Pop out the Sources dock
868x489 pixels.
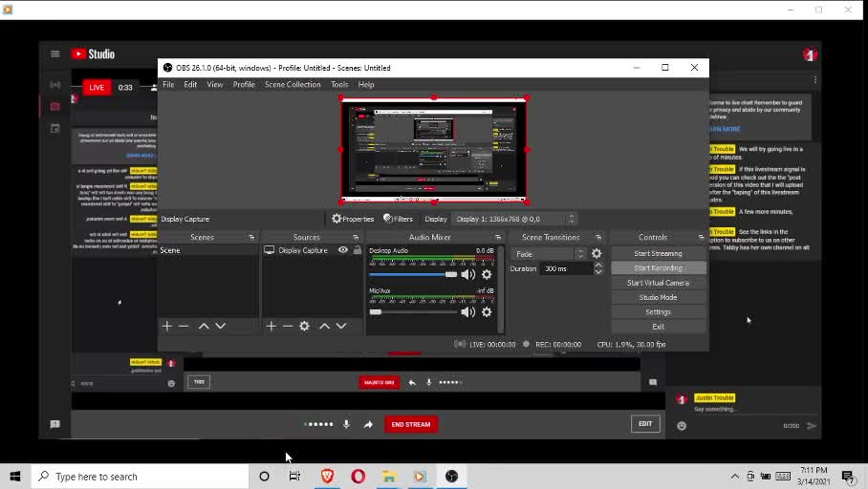[x=356, y=237]
